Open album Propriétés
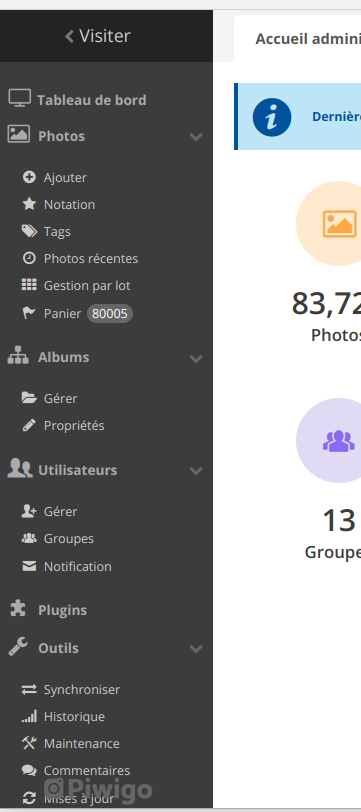This screenshot has height=812, width=361. pos(74,425)
